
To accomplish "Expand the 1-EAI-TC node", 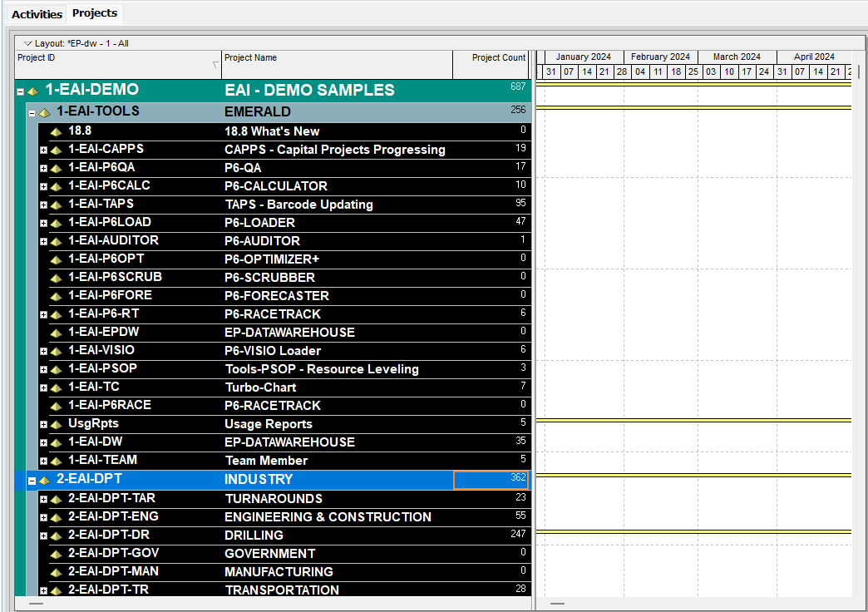I will [43, 387].
